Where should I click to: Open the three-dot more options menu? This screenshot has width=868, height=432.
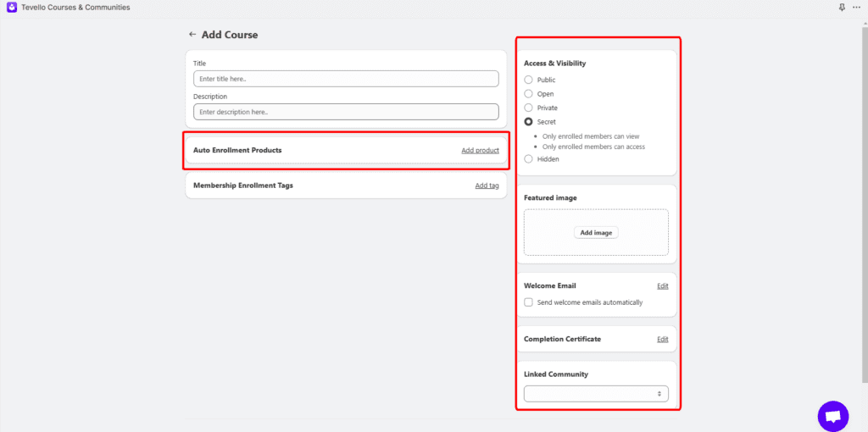pos(855,8)
